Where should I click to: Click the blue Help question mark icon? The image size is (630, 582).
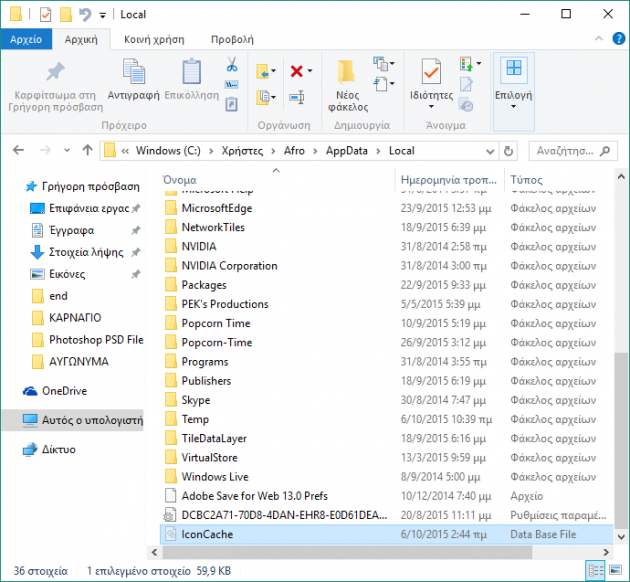[618, 39]
